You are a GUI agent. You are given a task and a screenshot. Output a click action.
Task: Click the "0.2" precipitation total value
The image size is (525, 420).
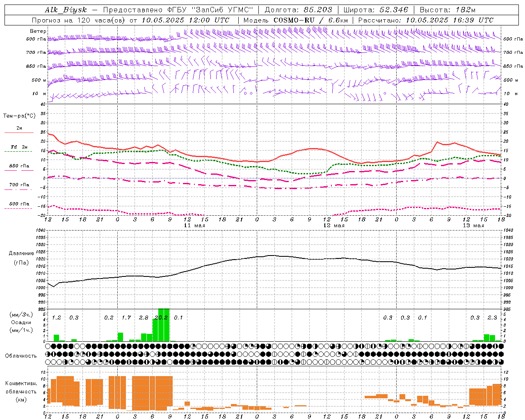click(x=109, y=317)
